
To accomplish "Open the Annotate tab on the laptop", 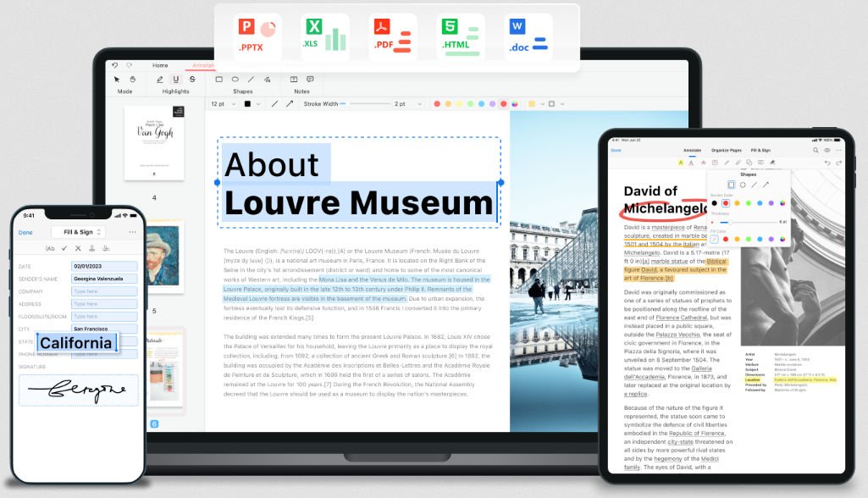I will (203, 65).
